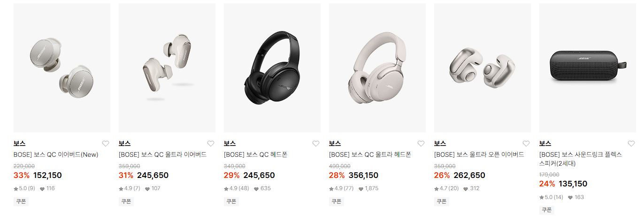Open product title [BOSE] 보스 QC 헤드폰
The width and height of the screenshot is (644, 216).
(x=255, y=154)
